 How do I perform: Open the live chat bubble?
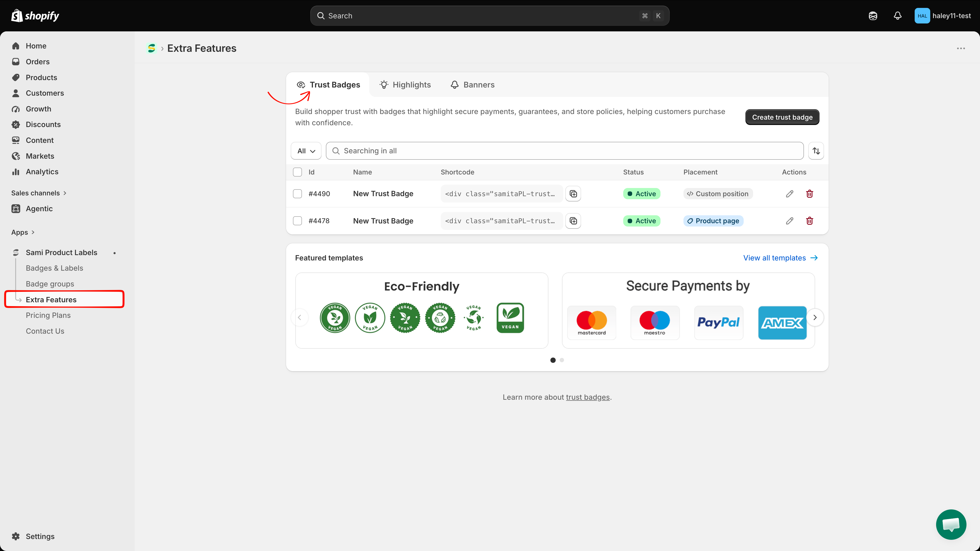pos(951,524)
